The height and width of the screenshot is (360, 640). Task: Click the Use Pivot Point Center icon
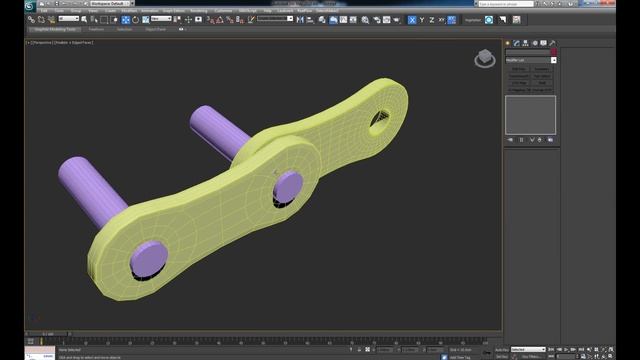tap(178, 20)
